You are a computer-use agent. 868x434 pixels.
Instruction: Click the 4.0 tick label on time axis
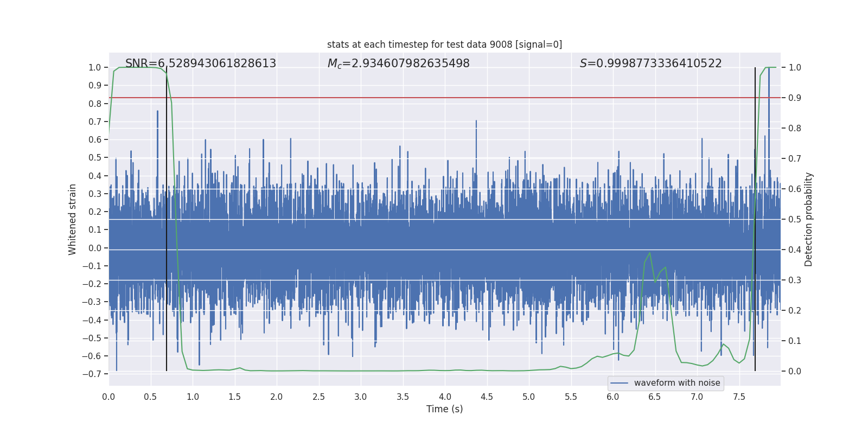[445, 397]
